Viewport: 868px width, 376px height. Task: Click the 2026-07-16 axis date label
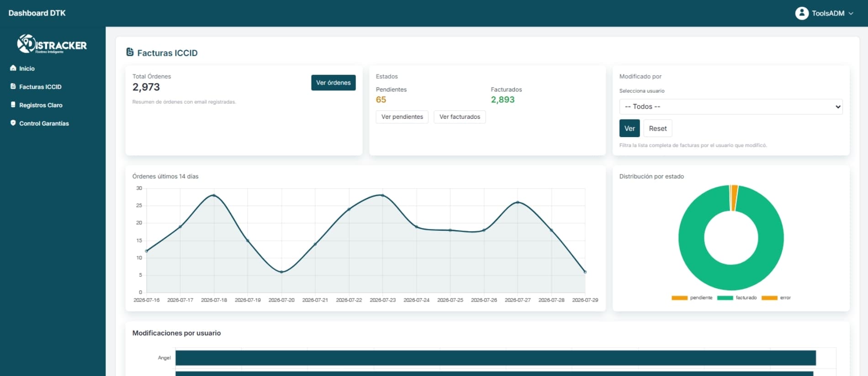tap(147, 300)
